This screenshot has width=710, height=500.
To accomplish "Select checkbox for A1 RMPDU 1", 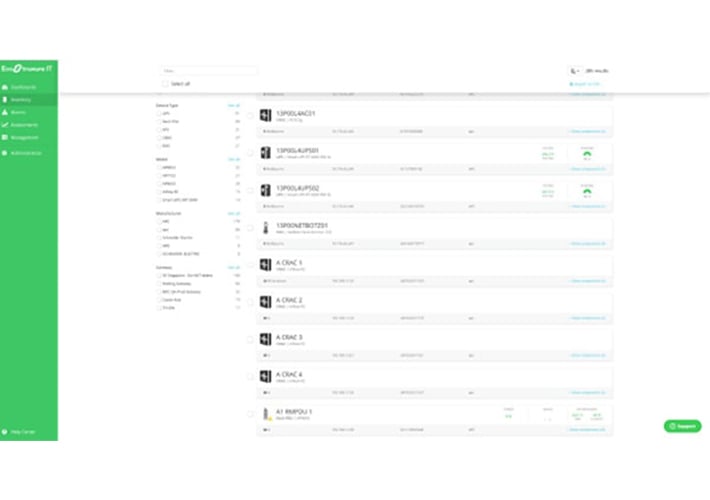I will click(x=250, y=414).
